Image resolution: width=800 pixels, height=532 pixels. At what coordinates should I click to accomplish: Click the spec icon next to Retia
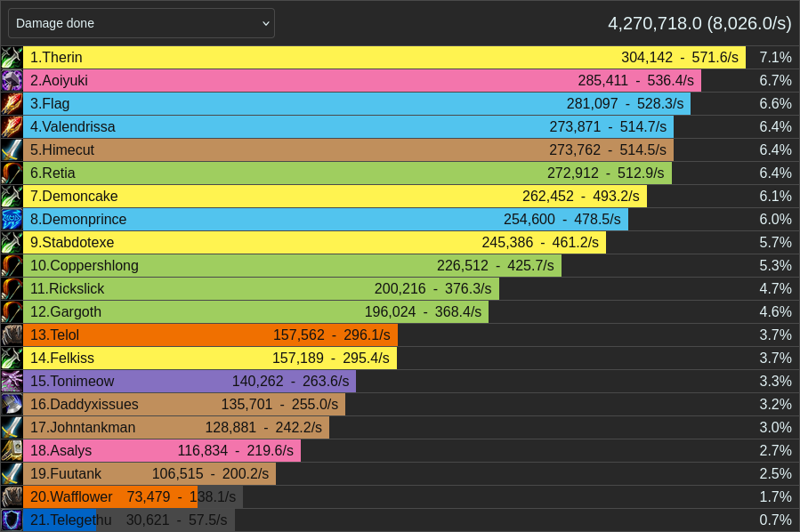click(12, 173)
